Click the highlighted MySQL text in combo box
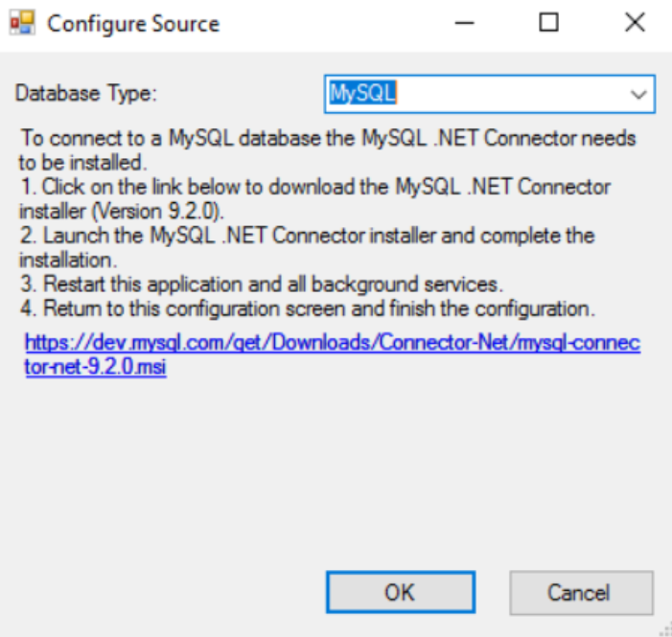Image resolution: width=672 pixels, height=637 pixels. click(363, 93)
